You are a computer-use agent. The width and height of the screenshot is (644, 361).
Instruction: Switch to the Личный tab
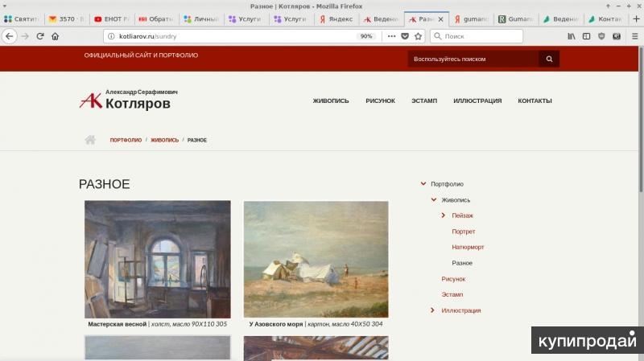click(x=201, y=18)
